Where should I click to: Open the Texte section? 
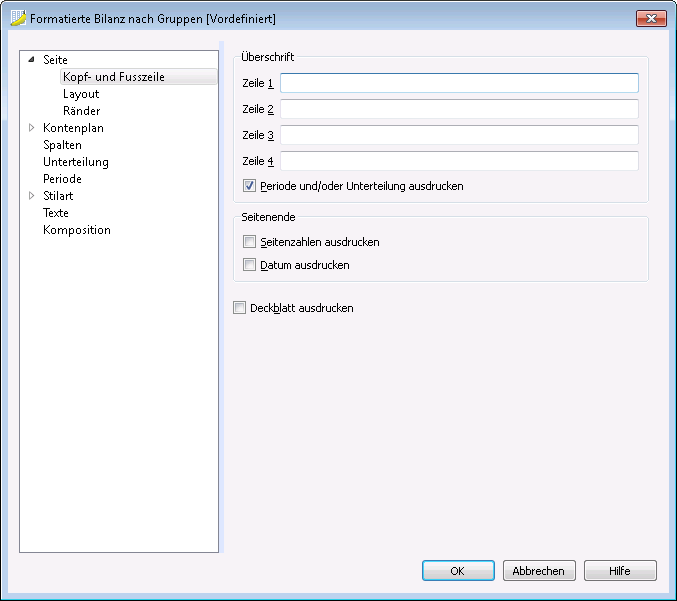click(56, 213)
